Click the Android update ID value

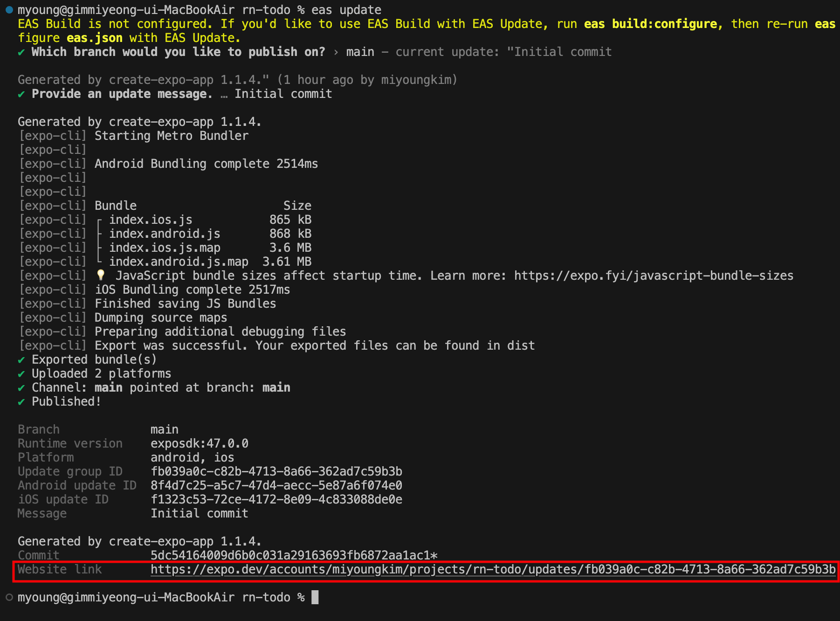click(x=276, y=486)
